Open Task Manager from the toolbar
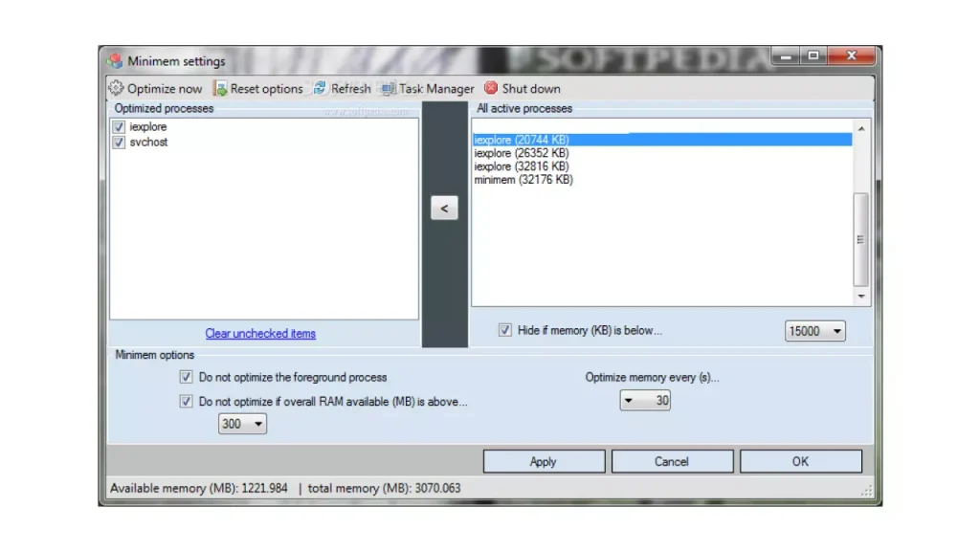 (x=428, y=89)
